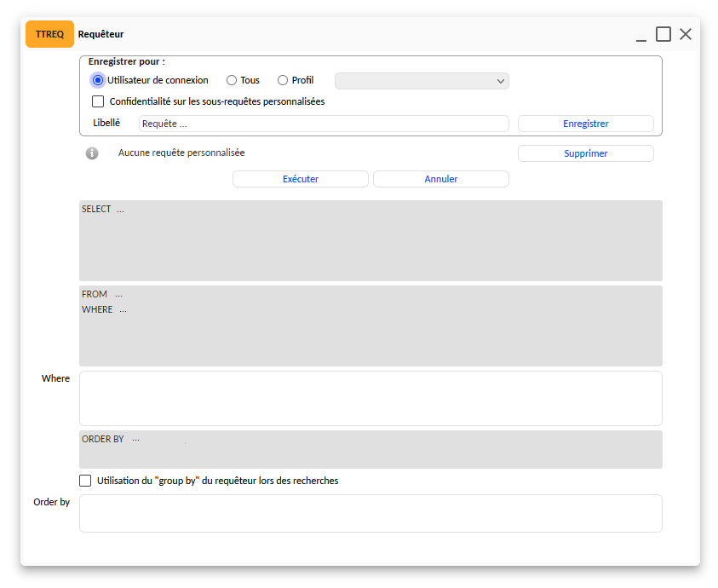Maximize the Requêteur window

[x=663, y=34]
